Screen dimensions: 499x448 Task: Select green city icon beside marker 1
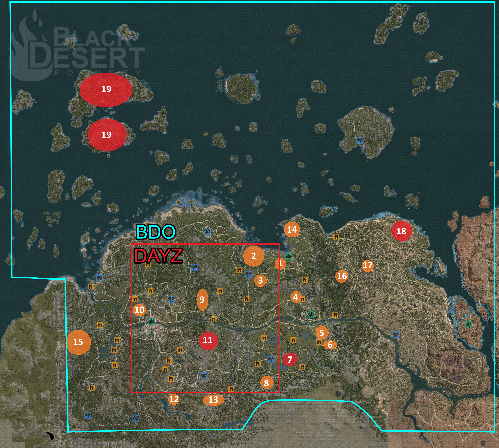[289, 256]
